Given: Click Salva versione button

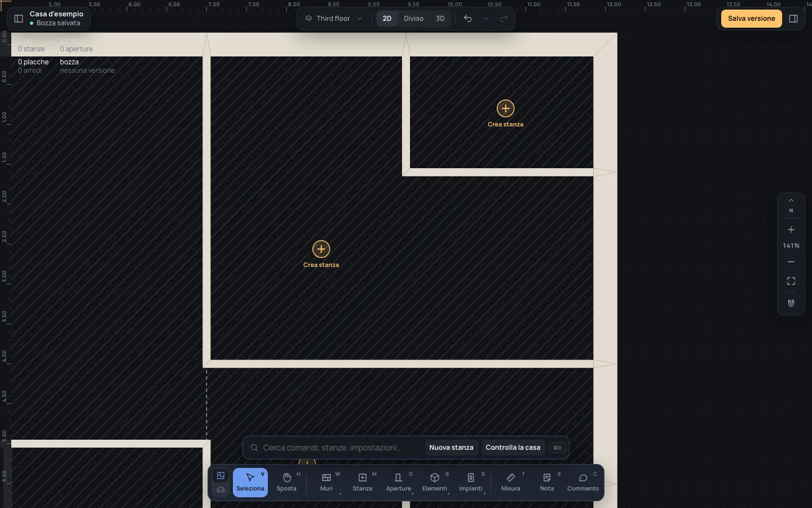Looking at the screenshot, I should point(752,19).
